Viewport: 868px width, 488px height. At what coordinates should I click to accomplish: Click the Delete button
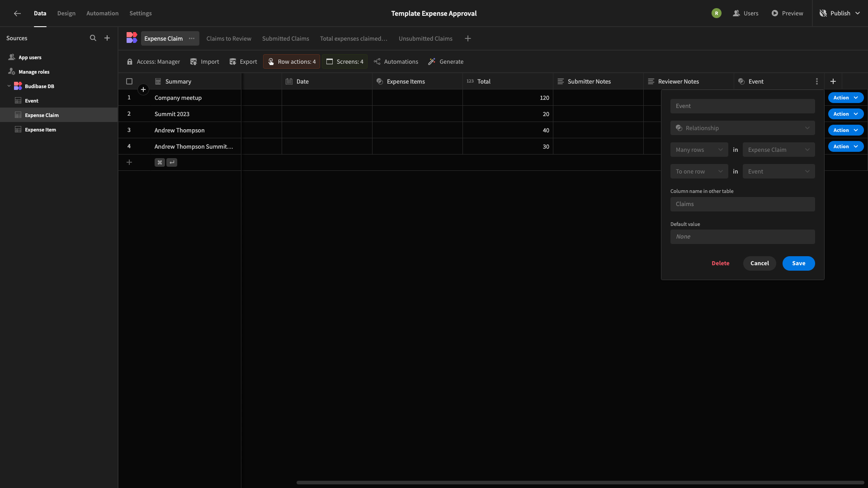[x=720, y=263]
